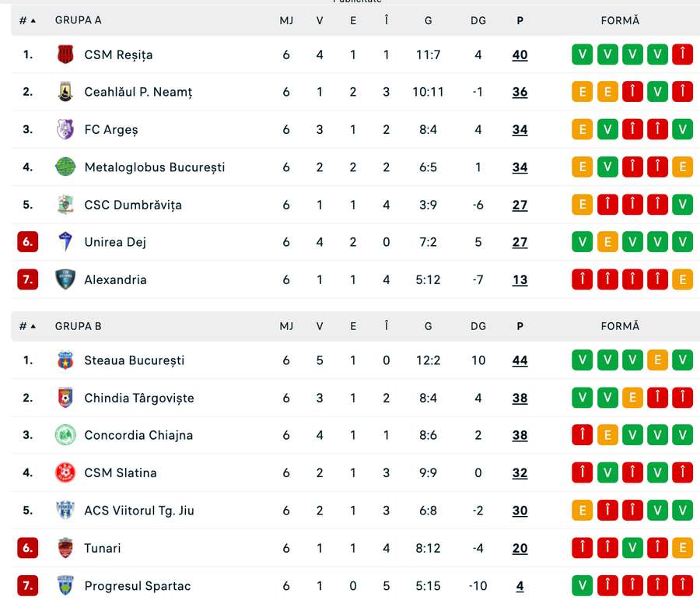Click the red position 6 badge for Tunari
The image size is (700, 604).
tap(28, 548)
